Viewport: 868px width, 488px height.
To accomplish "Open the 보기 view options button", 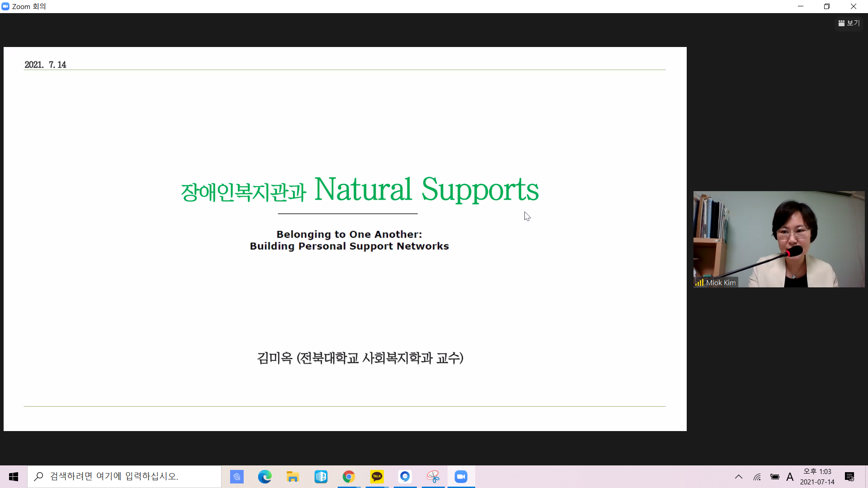I will [x=849, y=23].
